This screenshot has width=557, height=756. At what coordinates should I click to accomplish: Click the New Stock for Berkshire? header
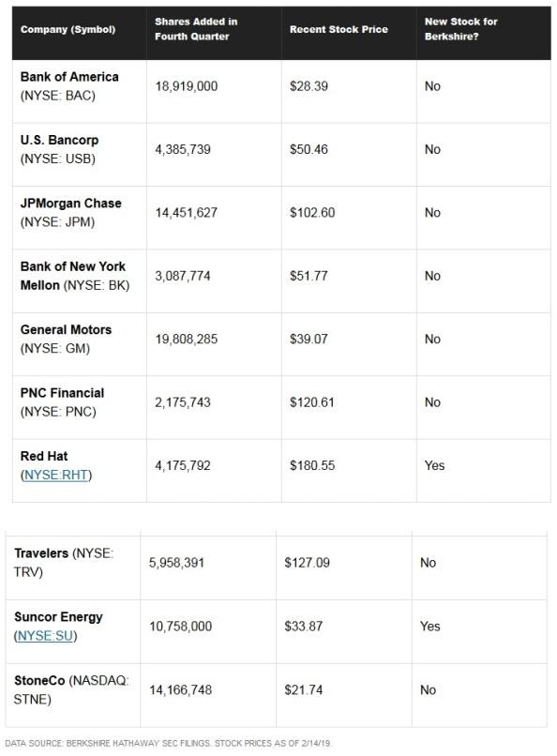[x=460, y=29]
